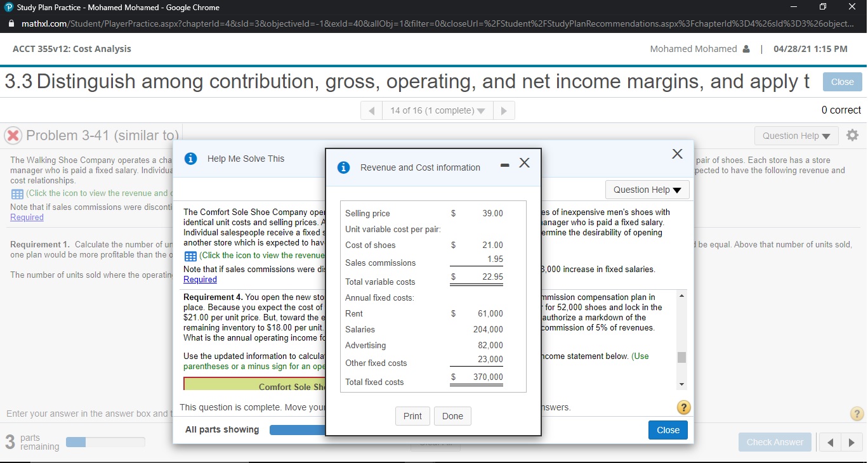The width and height of the screenshot is (868, 463).
Task: Click the Cost of shoes value 21.00
Action: tap(492, 245)
